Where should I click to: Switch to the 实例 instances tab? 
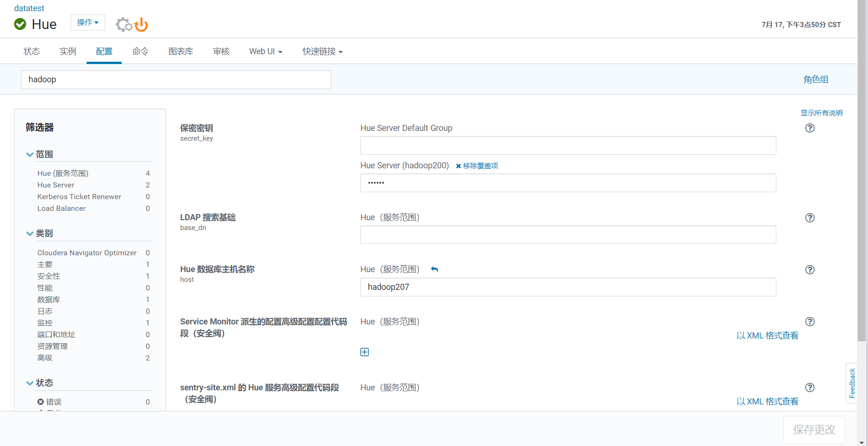pos(68,51)
